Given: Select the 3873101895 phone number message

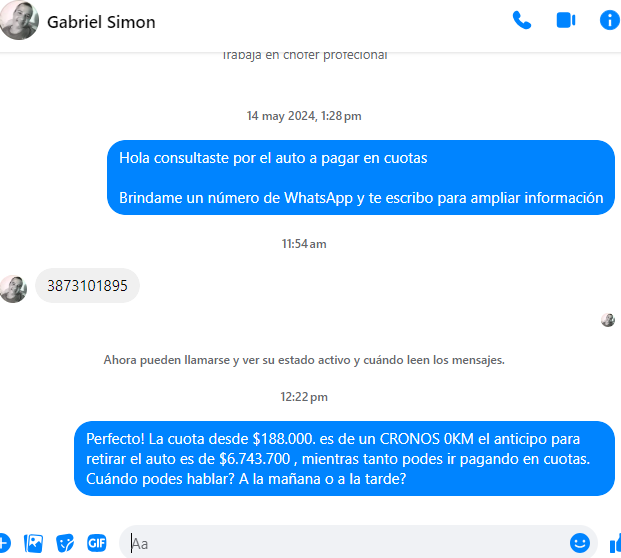Looking at the screenshot, I should click(88, 286).
